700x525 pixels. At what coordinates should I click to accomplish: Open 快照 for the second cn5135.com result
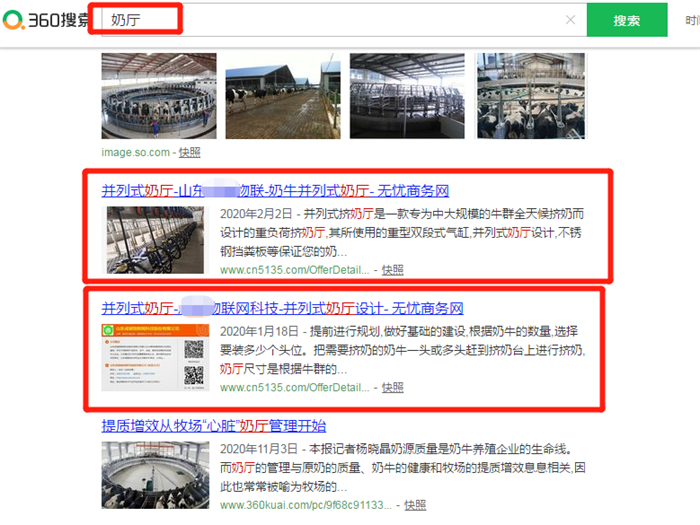point(392,387)
